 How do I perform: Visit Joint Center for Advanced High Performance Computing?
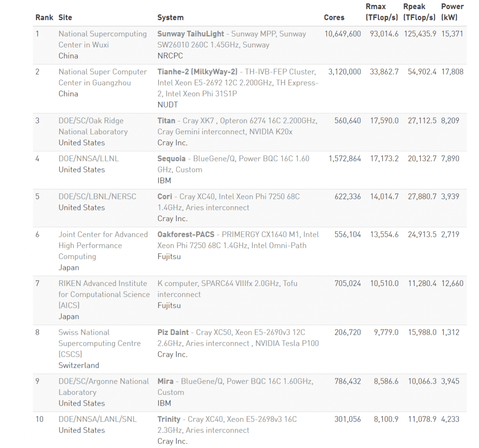(103, 246)
